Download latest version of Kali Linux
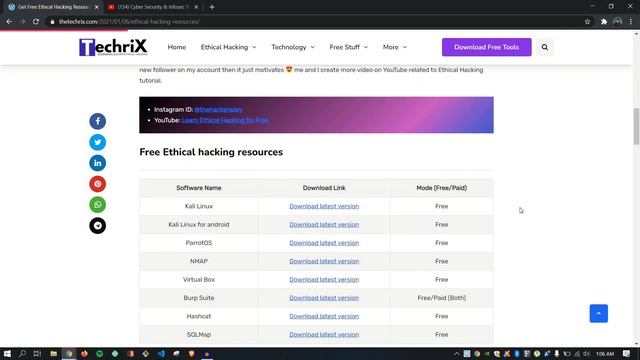This screenshot has width=640, height=360. (x=324, y=206)
